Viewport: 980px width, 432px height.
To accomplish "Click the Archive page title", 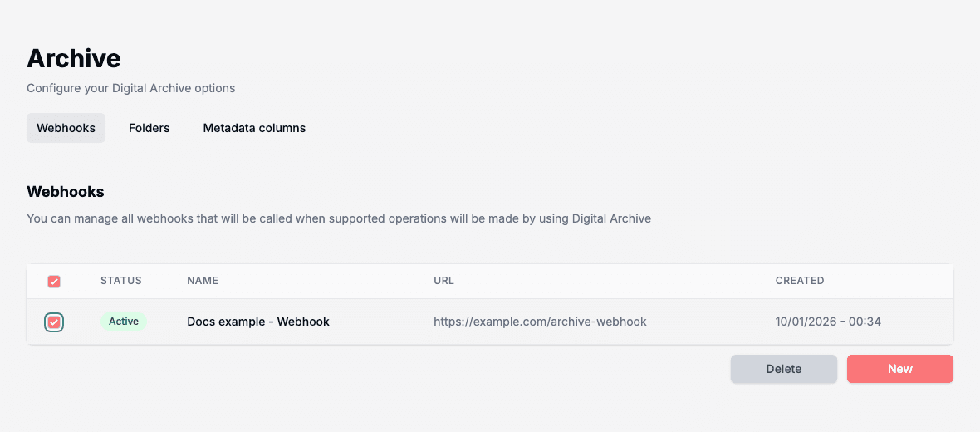I will tap(74, 58).
